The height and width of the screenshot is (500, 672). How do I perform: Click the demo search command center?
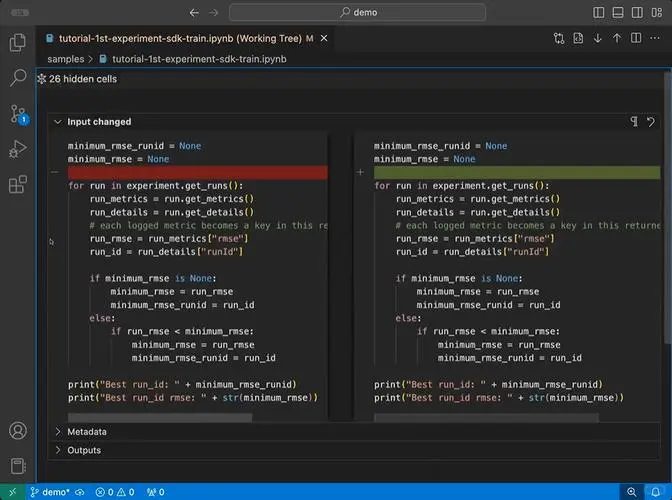[357, 12]
